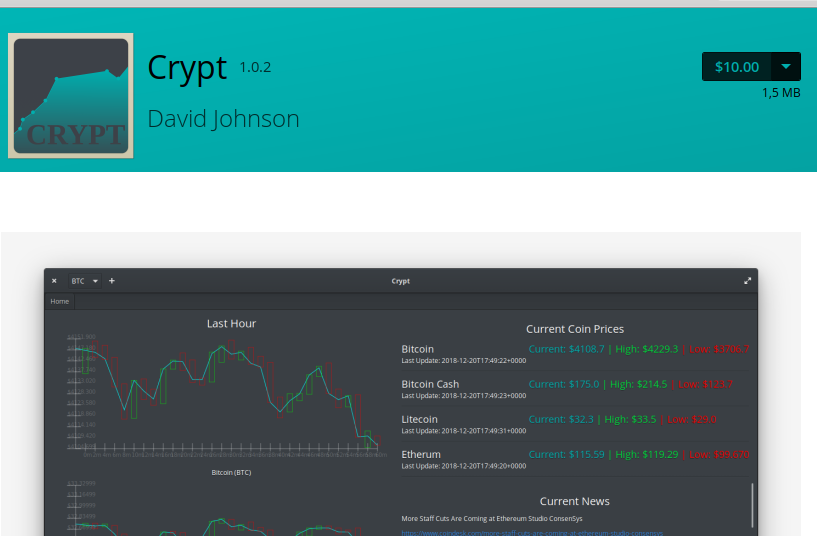
Task: Buy the app with the $10.00 button
Action: coord(737,67)
